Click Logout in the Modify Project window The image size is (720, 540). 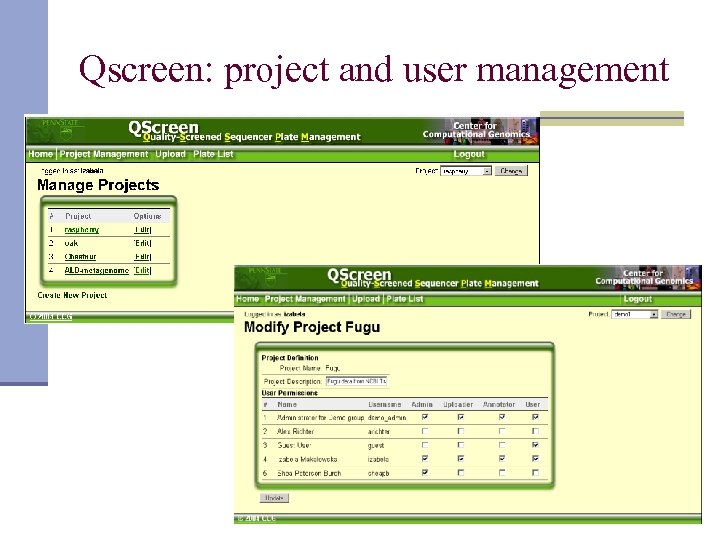pos(637,299)
